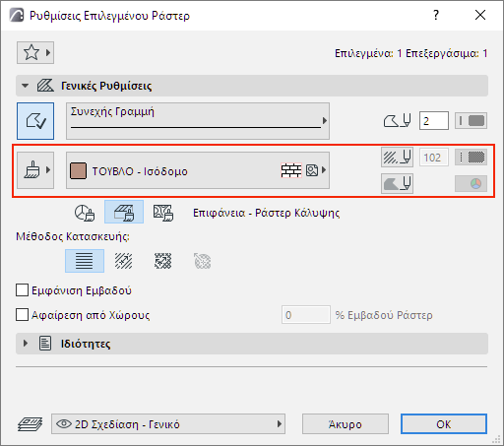The image size is (504, 446).
Task: Click the Γενικές Ρυθμίσεις hatch icon
Action: (x=45, y=86)
